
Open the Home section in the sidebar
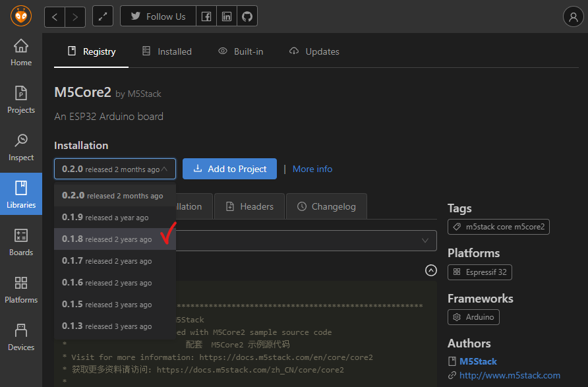coord(20,51)
